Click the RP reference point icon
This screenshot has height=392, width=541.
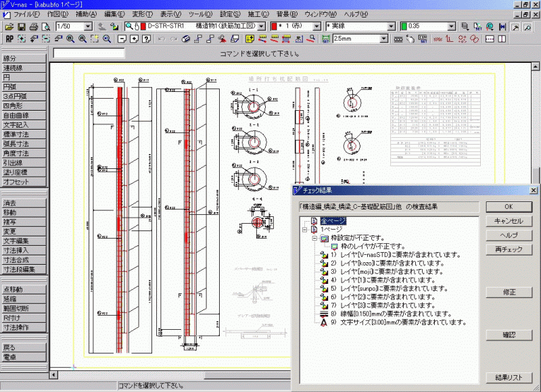9,39
